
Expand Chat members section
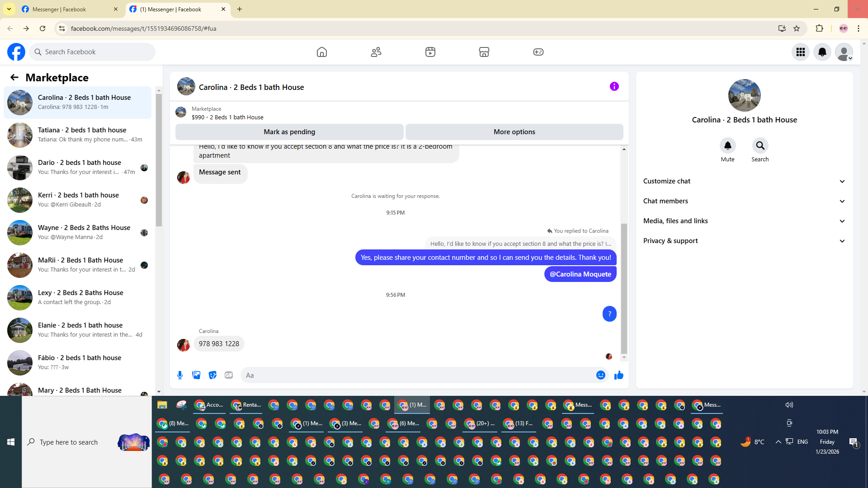pos(744,201)
